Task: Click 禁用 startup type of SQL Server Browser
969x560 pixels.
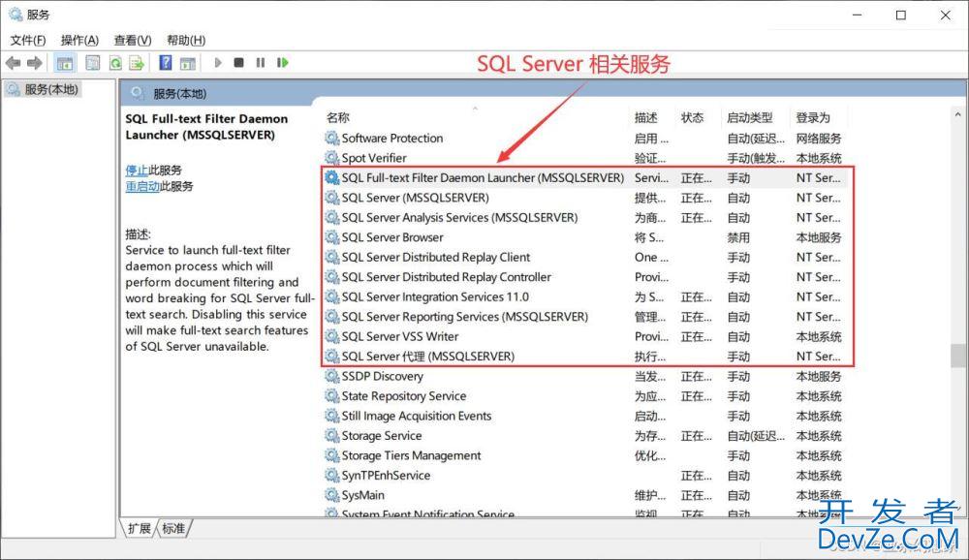Action: [x=738, y=237]
